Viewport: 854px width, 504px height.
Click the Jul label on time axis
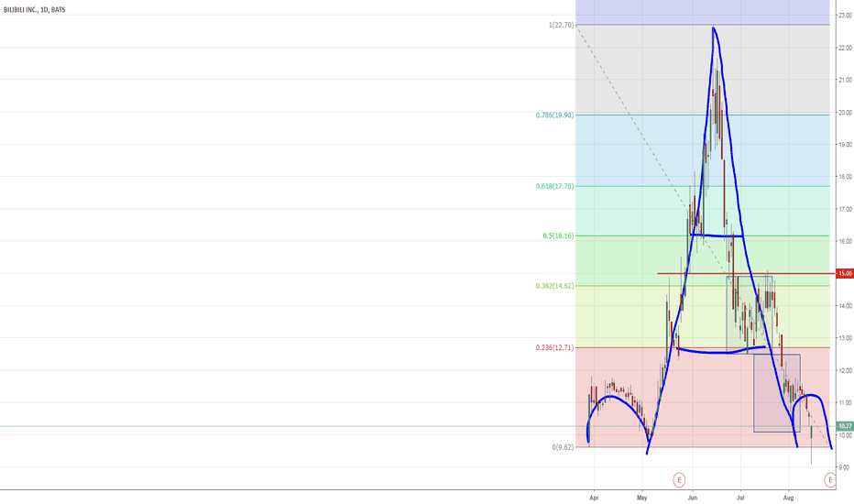740,498
